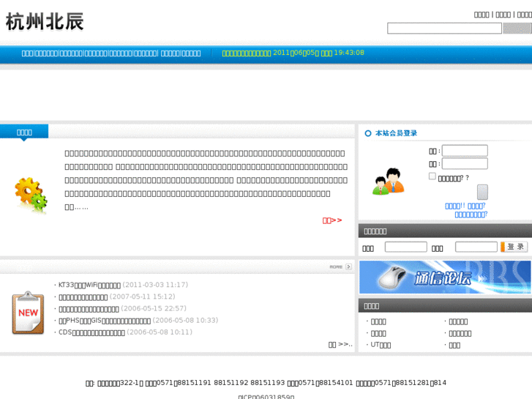Open the news item dated 2006-05-15 22:57
532x399 pixels.
89,309
